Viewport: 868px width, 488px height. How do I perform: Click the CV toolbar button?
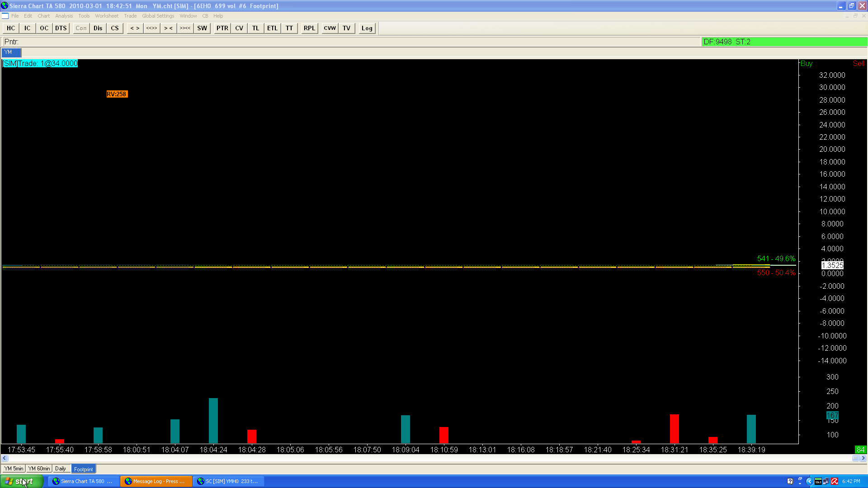click(x=239, y=28)
